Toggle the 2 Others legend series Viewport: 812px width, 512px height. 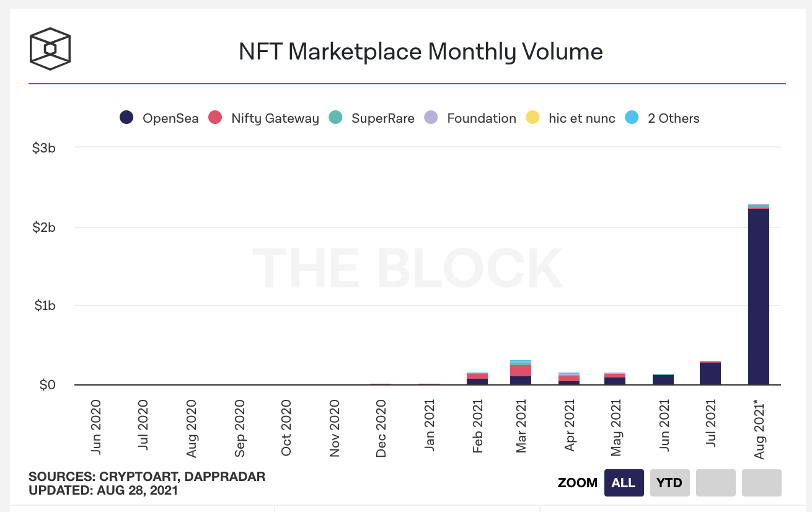click(x=661, y=118)
